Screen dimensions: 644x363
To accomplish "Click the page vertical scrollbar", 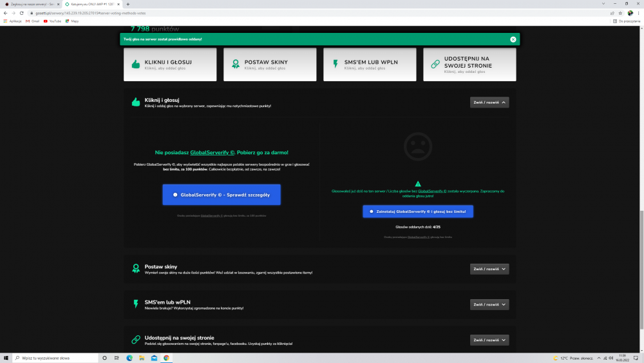I will [641, 270].
